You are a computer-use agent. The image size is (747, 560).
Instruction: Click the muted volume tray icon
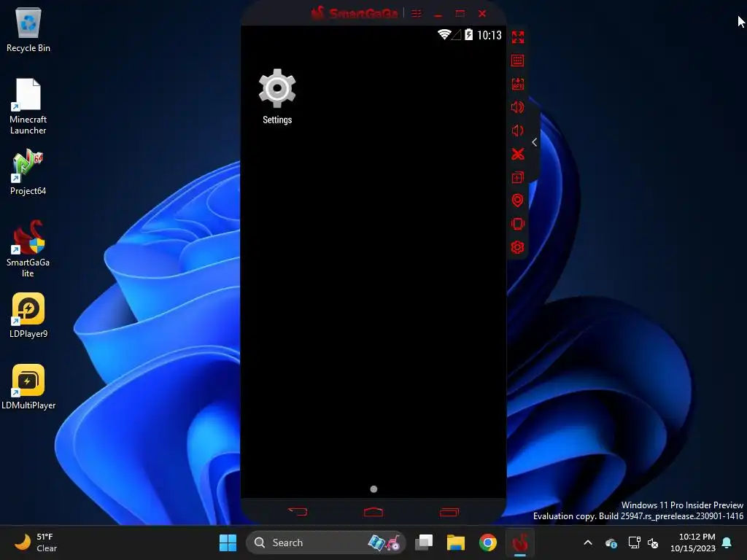pos(653,542)
